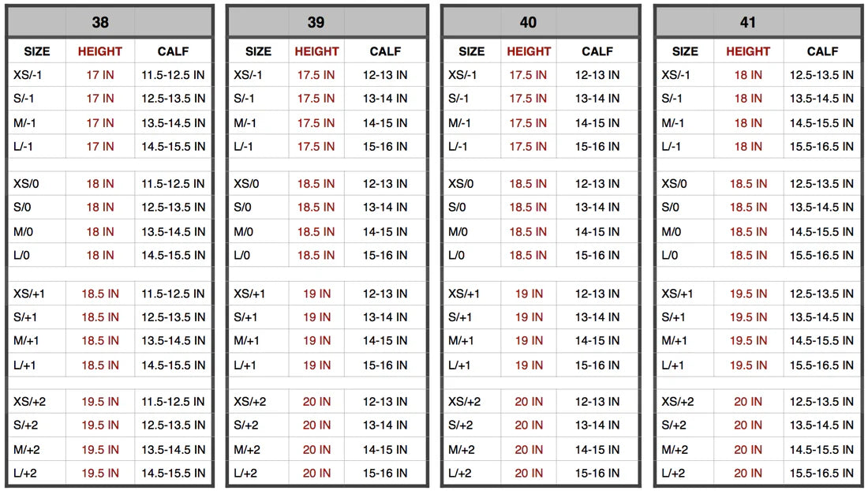
Task: Click the L/+1 calf value in table 39
Action: (x=385, y=365)
